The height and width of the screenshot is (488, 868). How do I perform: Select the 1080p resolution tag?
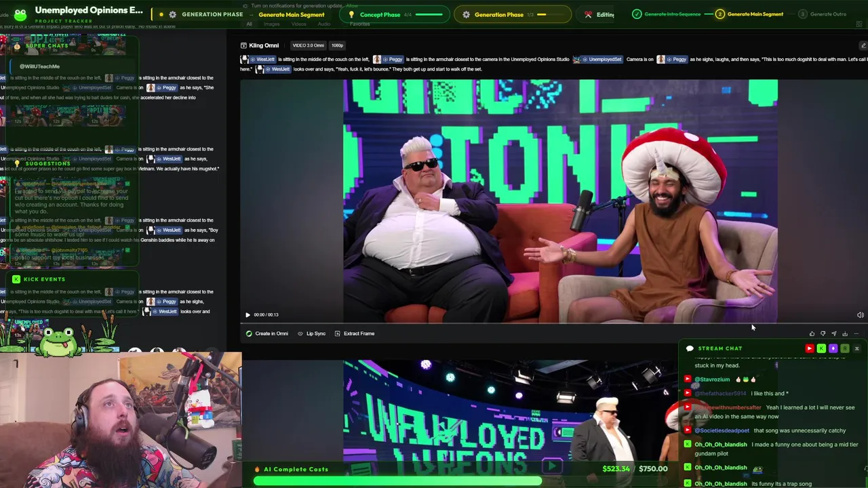coord(337,45)
